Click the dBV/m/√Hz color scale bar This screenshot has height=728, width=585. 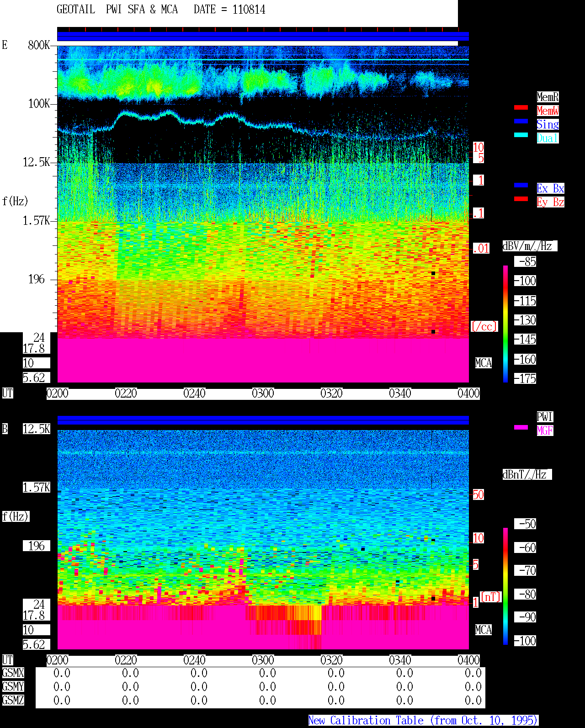tap(505, 324)
